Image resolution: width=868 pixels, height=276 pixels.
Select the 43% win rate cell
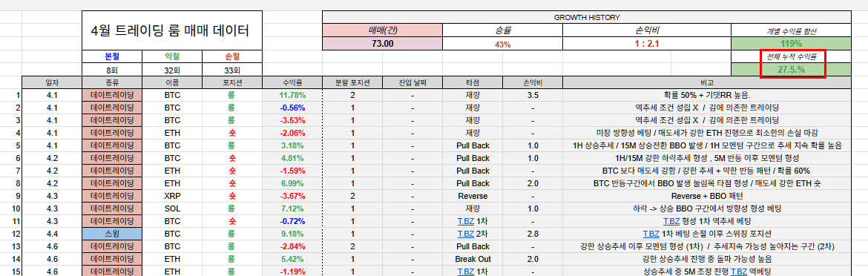503,44
